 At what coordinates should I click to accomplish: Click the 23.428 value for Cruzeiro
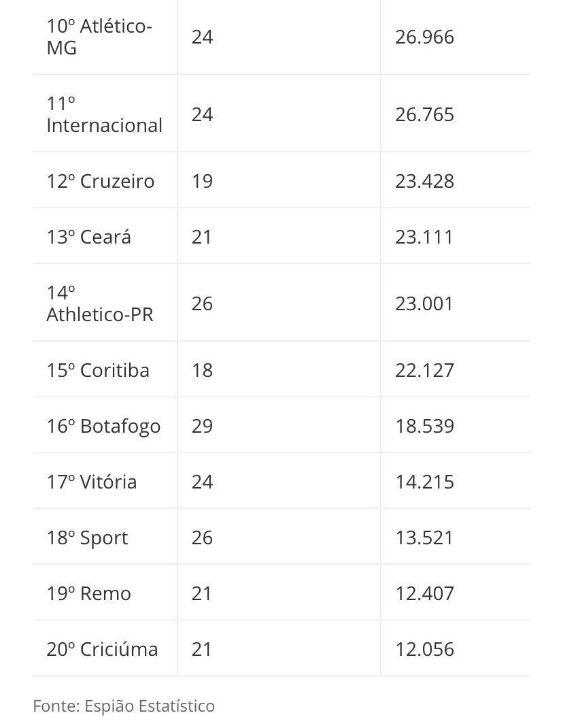[424, 181]
